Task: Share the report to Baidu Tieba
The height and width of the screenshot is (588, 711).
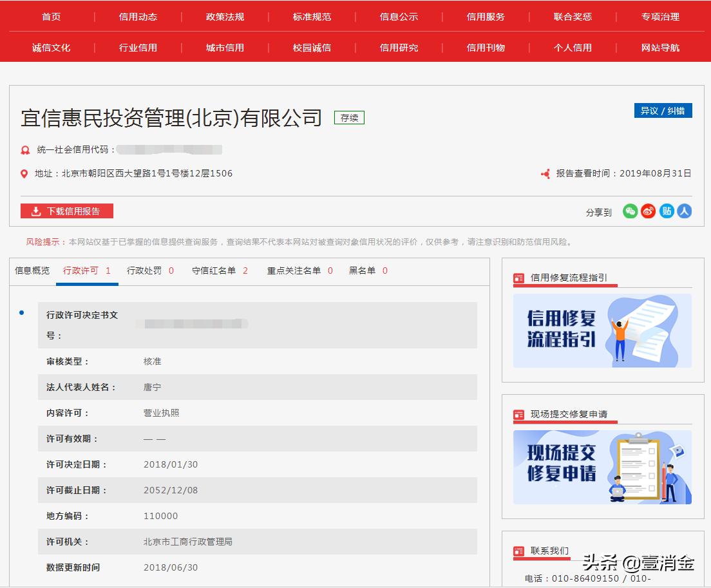Action: click(666, 211)
